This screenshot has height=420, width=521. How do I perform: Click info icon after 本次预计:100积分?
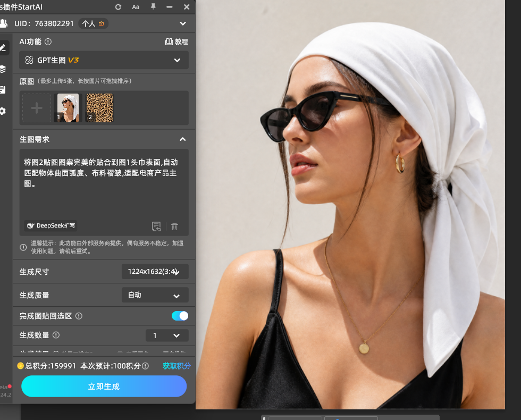pyautogui.click(x=145, y=366)
